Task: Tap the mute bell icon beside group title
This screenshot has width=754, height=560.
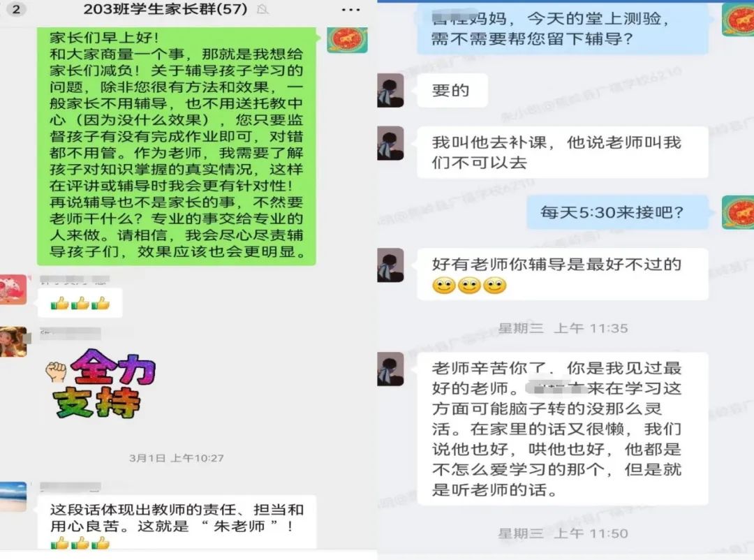Action: (x=263, y=9)
